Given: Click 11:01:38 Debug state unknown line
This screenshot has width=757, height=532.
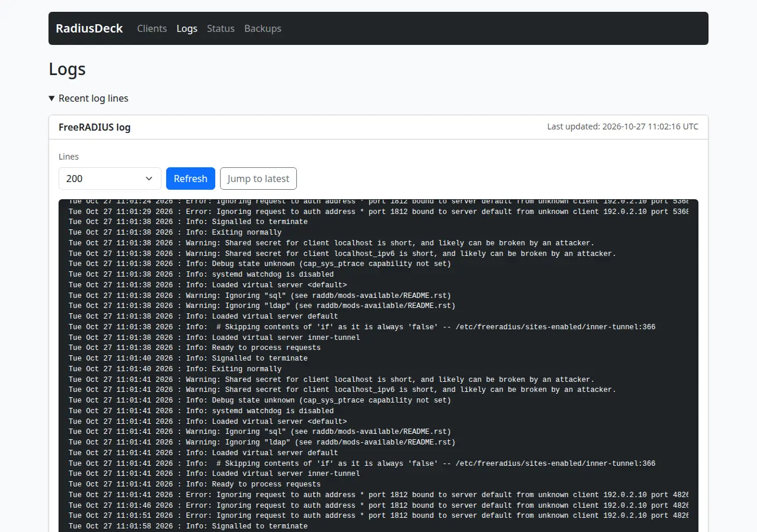Looking at the screenshot, I should (260, 264).
